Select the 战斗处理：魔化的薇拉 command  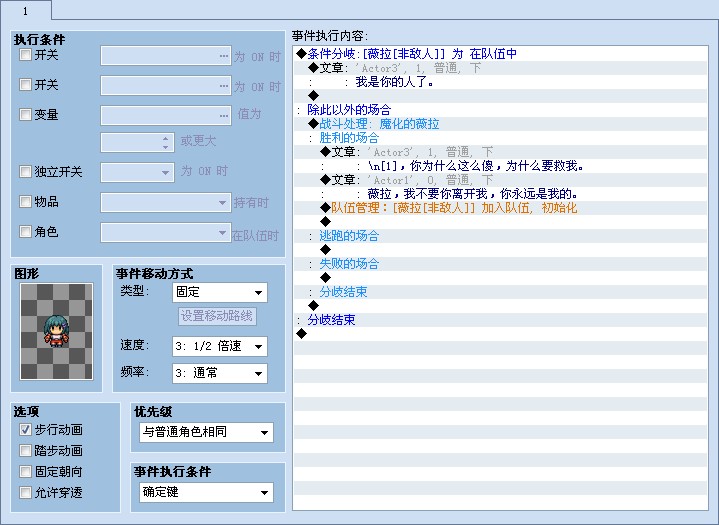(x=500, y=124)
